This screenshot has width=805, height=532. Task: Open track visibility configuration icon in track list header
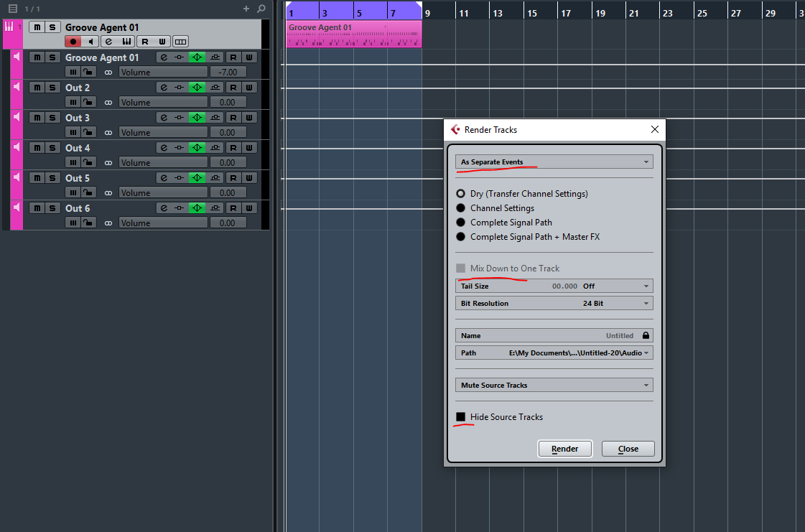[x=13, y=9]
